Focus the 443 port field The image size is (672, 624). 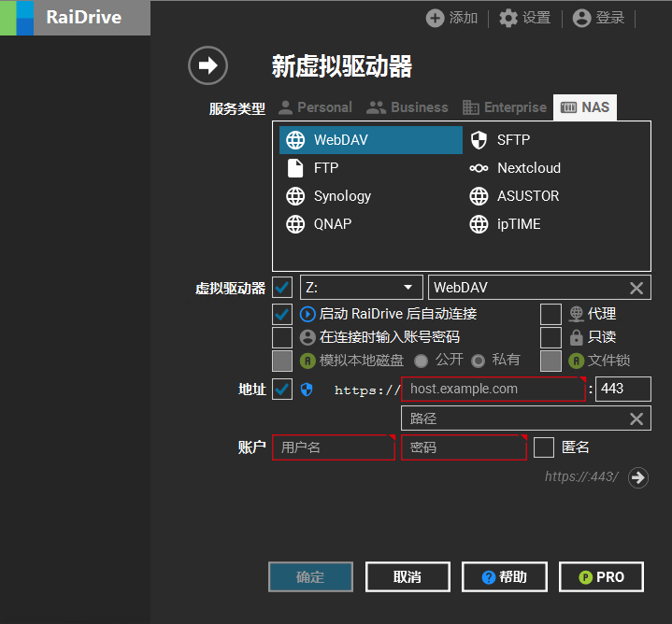tap(623, 389)
